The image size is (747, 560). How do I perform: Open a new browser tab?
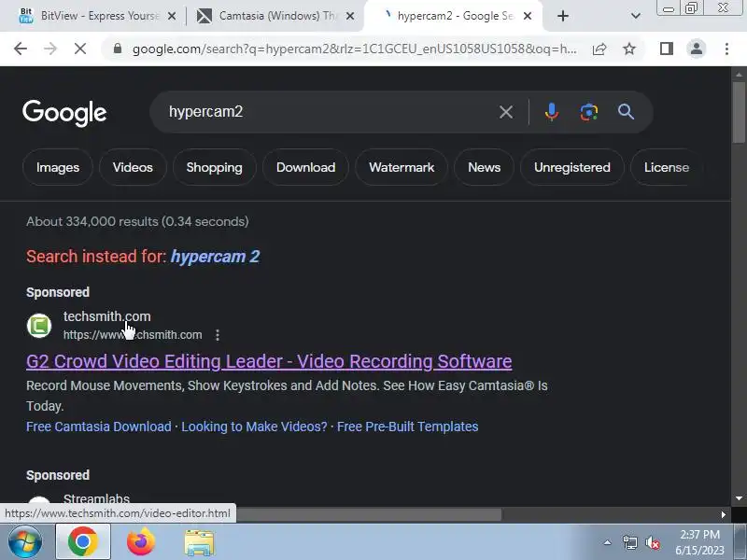[x=563, y=16]
